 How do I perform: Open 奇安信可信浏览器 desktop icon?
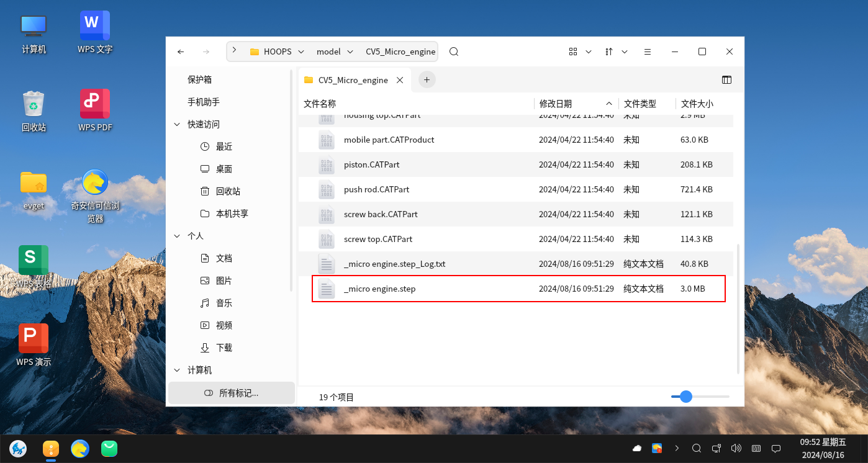pos(95,196)
